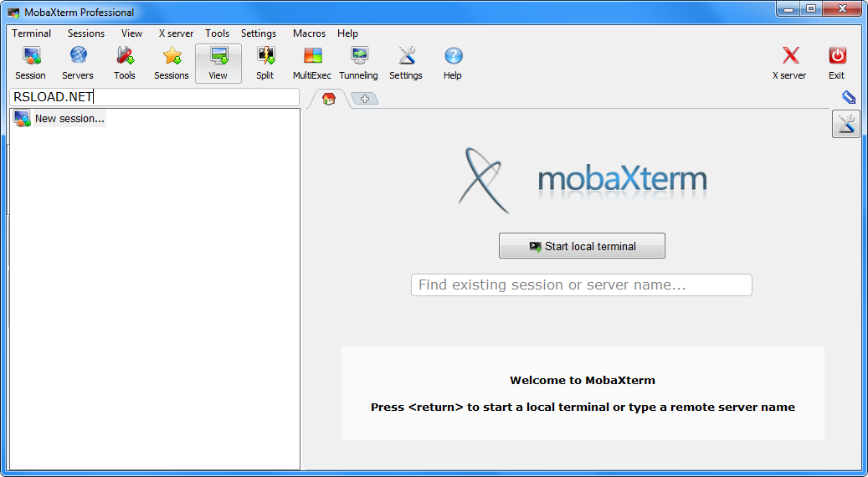Open the View menu
Viewport: 868px width, 477px height.
131,33
